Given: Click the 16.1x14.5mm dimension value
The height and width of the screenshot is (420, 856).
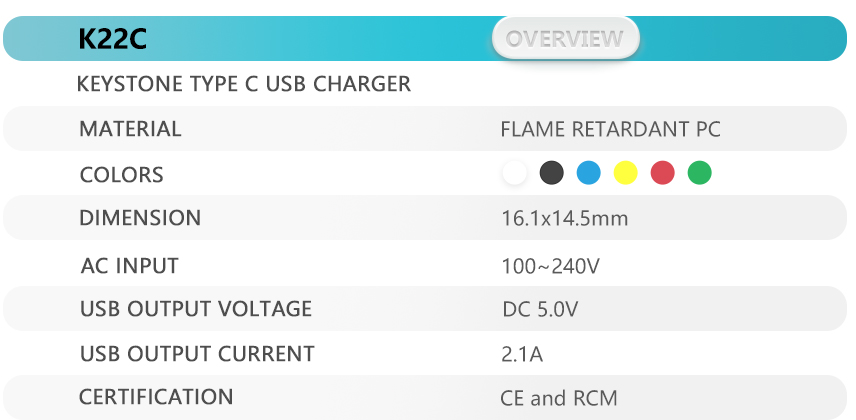Looking at the screenshot, I should pos(564,218).
